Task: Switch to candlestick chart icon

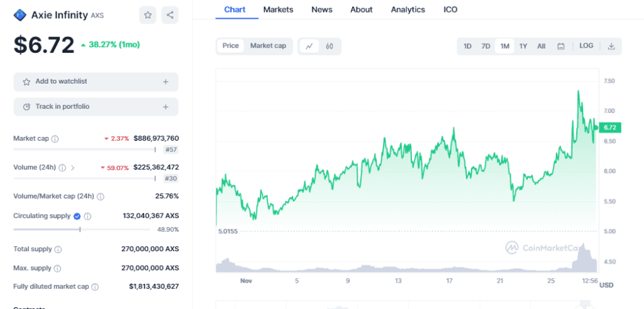Action: click(330, 46)
